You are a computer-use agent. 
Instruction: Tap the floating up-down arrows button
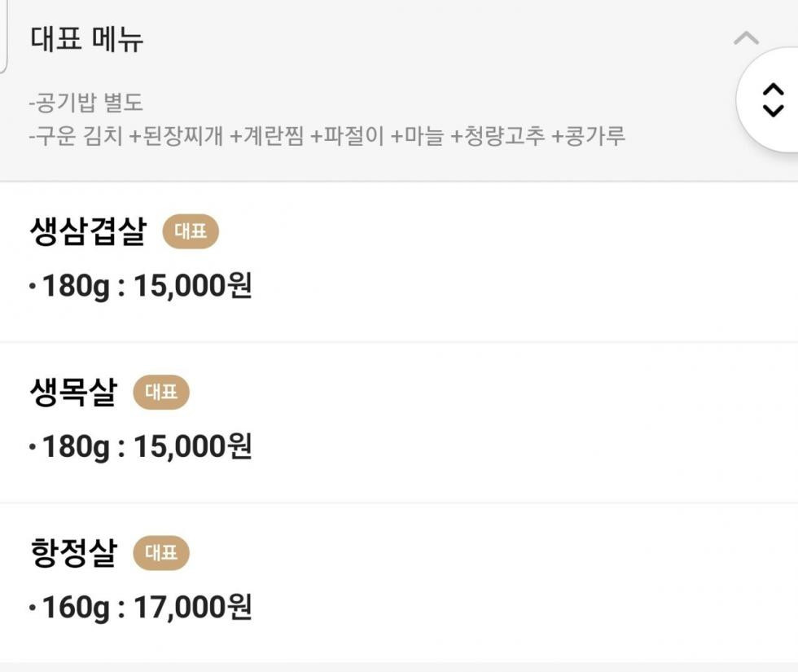click(770, 100)
